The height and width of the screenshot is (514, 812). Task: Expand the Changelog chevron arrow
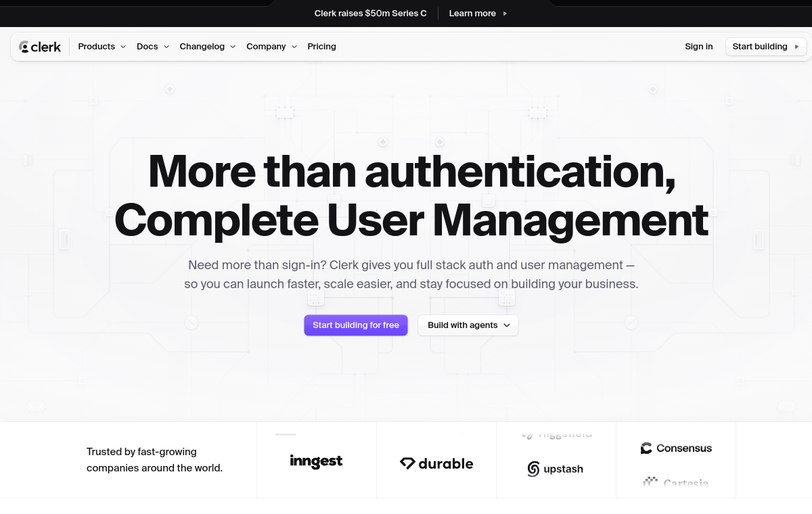[233, 47]
